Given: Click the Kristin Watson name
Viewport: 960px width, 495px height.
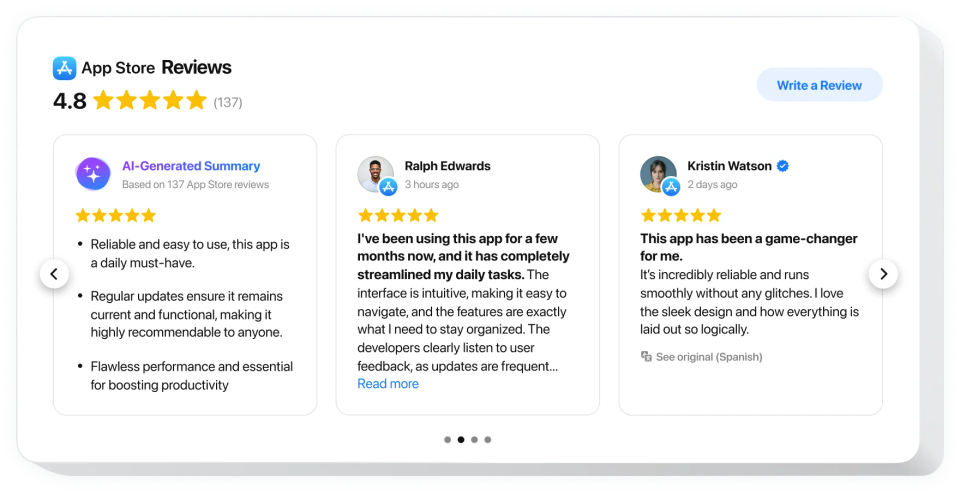Looking at the screenshot, I should 729,166.
